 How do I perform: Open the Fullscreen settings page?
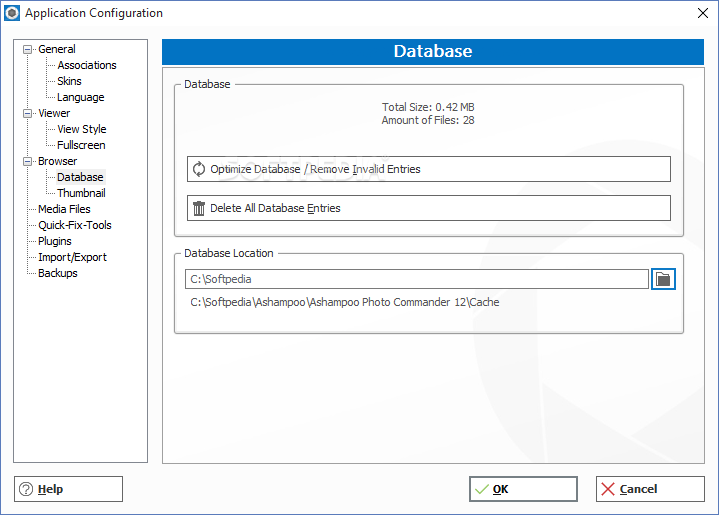point(81,145)
